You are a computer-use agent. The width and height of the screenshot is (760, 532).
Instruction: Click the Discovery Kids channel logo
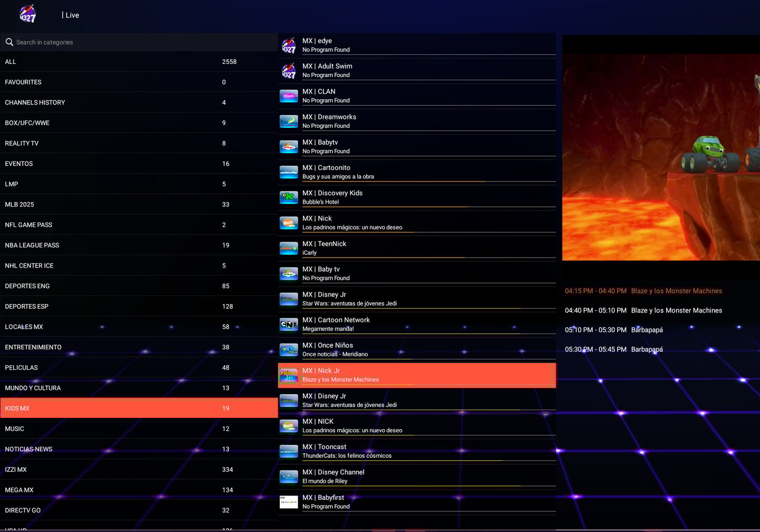(x=289, y=198)
